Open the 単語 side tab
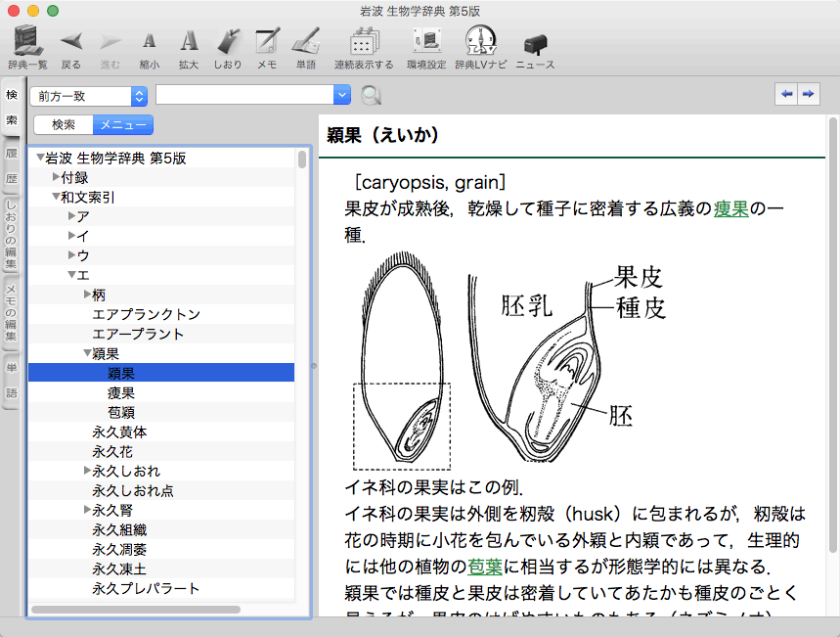 pyautogui.click(x=12, y=380)
